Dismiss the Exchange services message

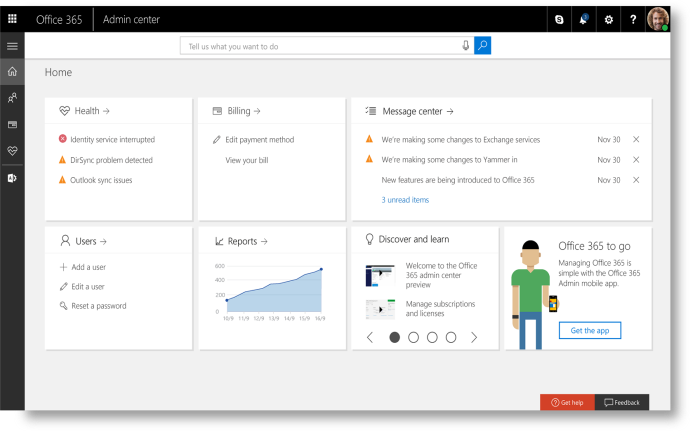click(x=636, y=140)
